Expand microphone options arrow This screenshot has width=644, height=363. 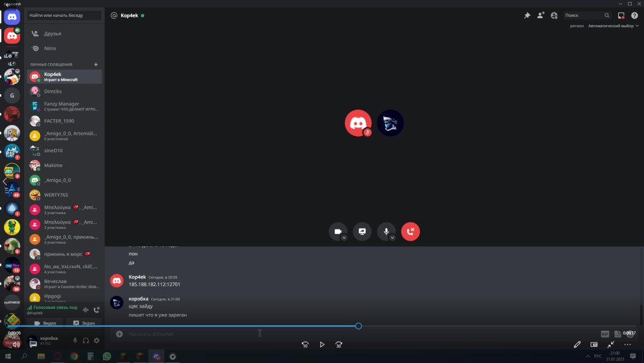392,238
